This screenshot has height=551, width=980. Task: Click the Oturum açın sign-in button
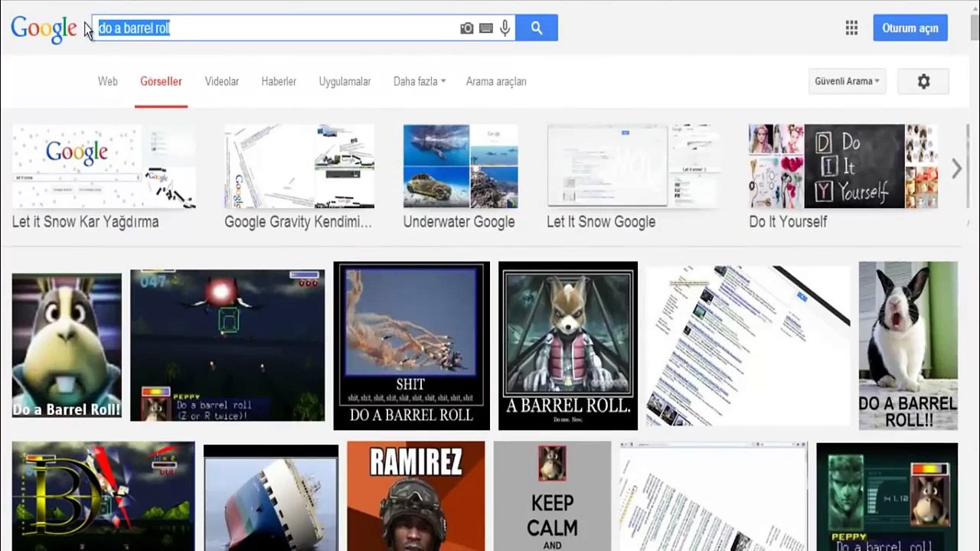pyautogui.click(x=910, y=28)
